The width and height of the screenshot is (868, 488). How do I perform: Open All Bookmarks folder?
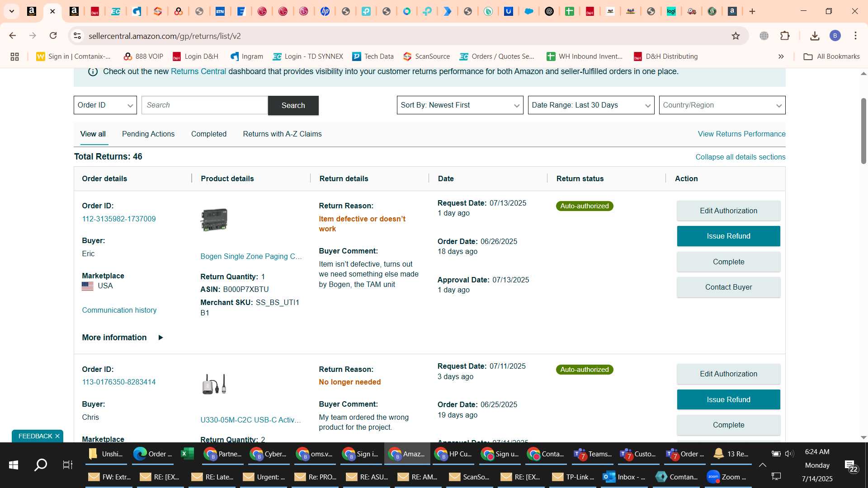(831, 56)
